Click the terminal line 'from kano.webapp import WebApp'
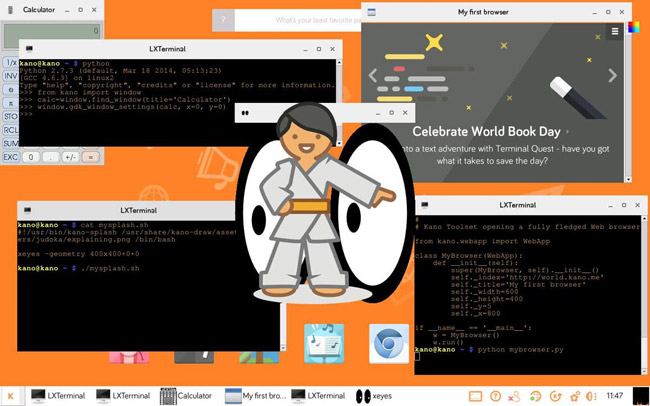 [482, 241]
